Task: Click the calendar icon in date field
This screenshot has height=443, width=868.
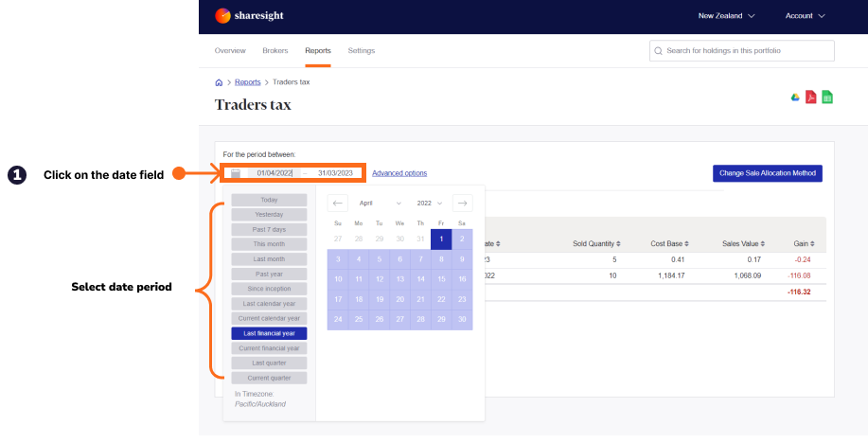Action: 236,173
